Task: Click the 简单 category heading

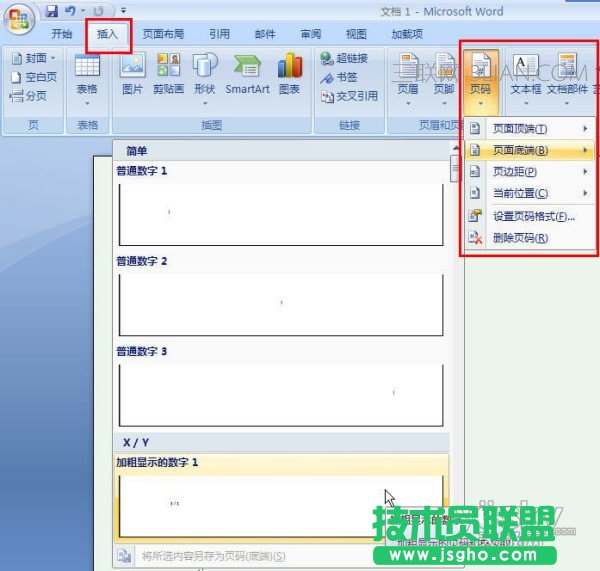Action: (x=137, y=151)
